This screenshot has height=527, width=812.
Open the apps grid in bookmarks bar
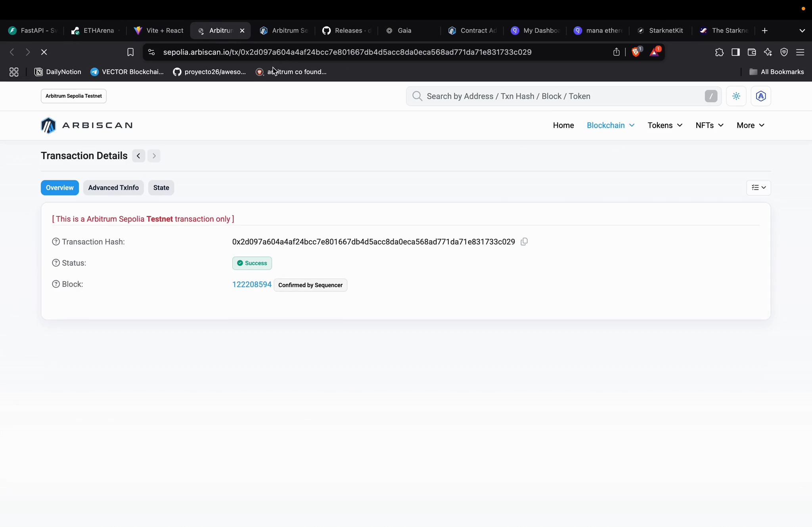(14, 72)
